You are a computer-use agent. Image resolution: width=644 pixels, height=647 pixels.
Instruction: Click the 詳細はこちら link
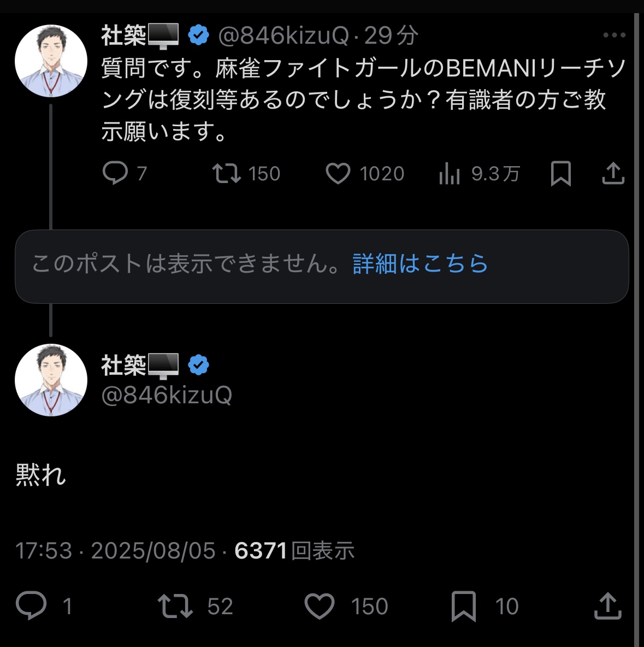coord(420,264)
